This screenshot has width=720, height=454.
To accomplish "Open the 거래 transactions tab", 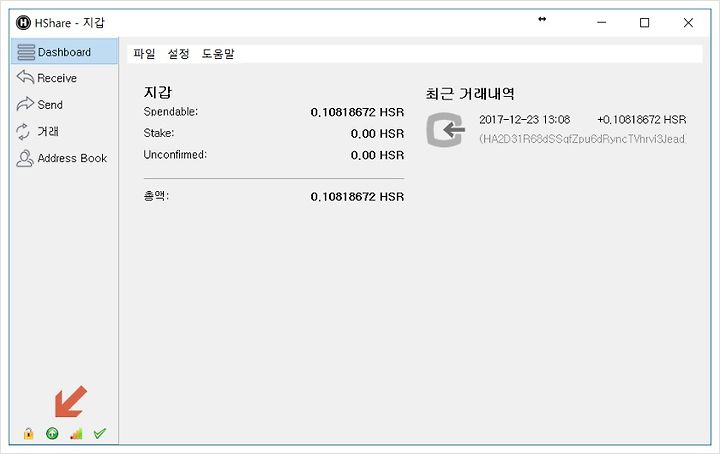I will tap(64, 131).
